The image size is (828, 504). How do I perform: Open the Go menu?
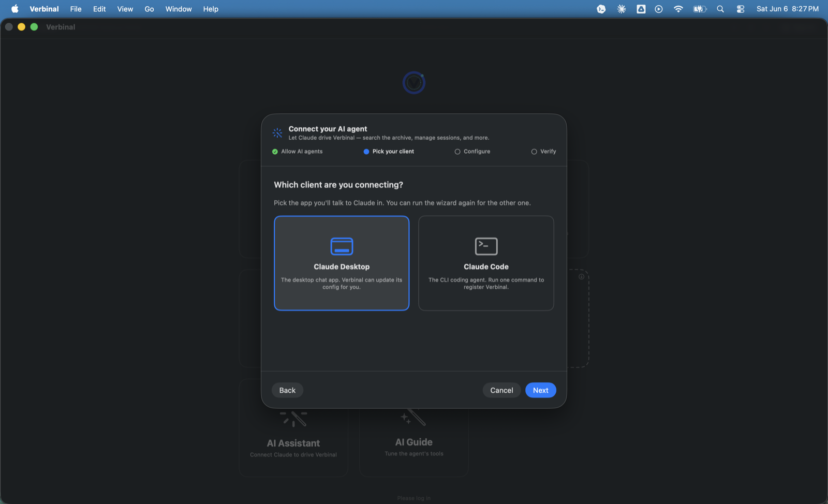click(x=149, y=9)
